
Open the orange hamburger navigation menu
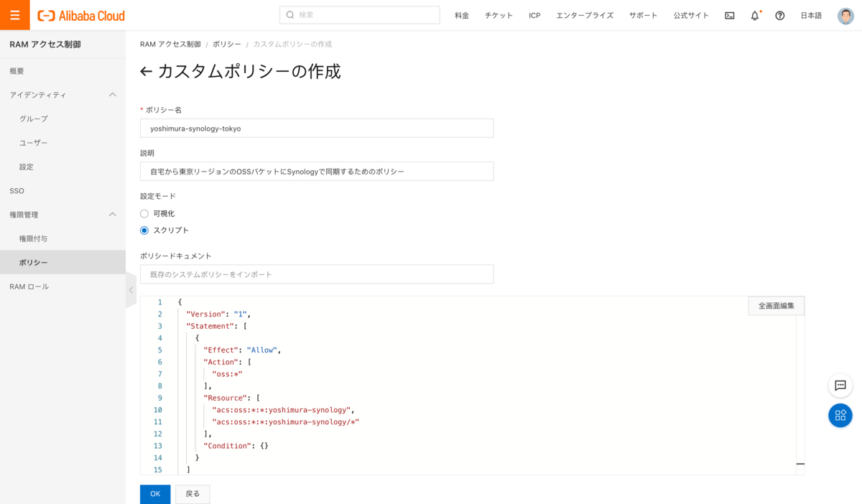(14, 15)
